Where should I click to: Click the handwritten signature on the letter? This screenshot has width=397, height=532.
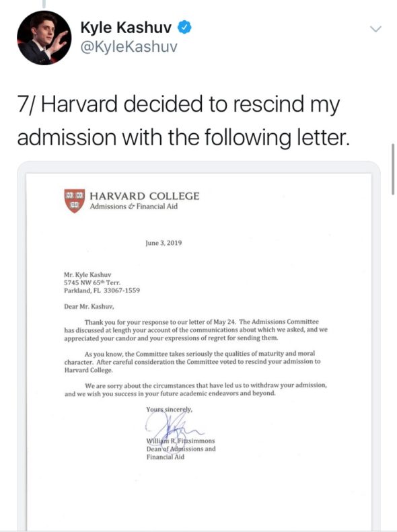(x=174, y=426)
